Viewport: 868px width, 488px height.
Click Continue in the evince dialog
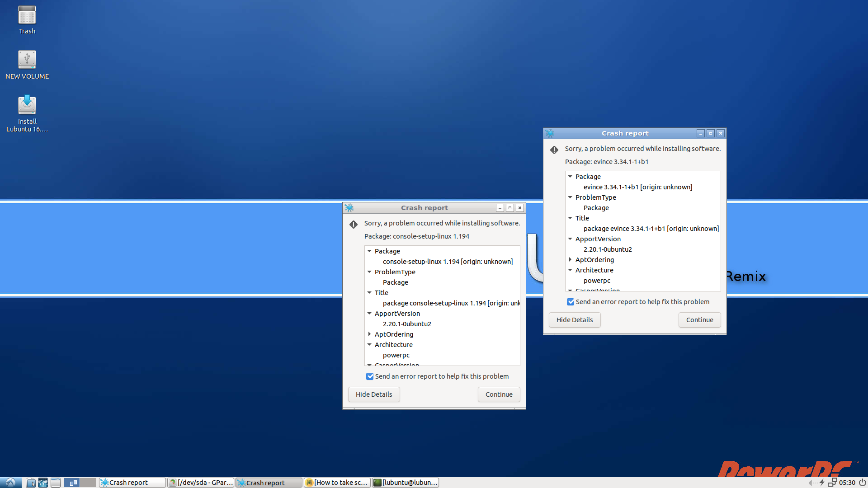tap(699, 320)
